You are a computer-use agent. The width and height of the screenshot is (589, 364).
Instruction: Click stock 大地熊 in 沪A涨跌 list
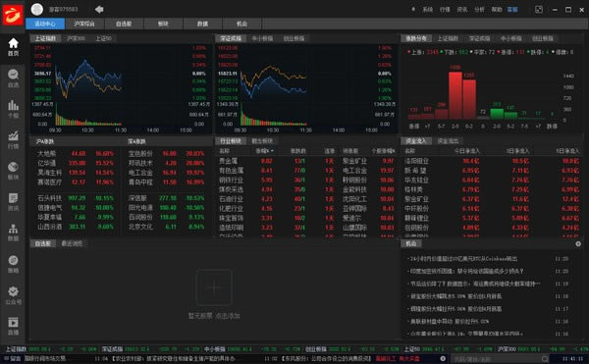pos(46,153)
